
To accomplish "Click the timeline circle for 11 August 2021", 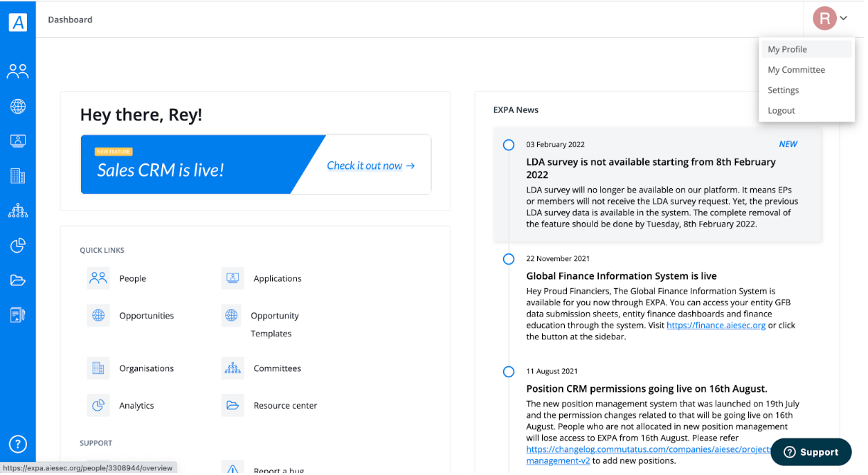I will coord(509,372).
